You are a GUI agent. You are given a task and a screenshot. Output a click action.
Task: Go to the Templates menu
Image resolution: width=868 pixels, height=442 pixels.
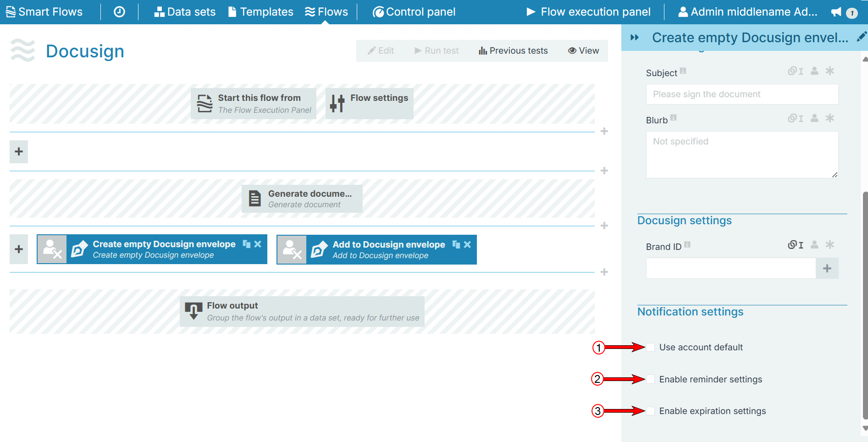click(260, 12)
